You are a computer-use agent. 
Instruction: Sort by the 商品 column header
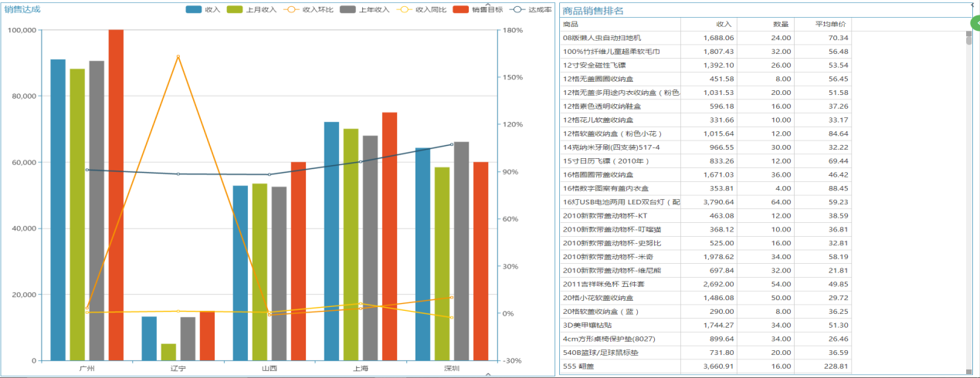[621, 25]
